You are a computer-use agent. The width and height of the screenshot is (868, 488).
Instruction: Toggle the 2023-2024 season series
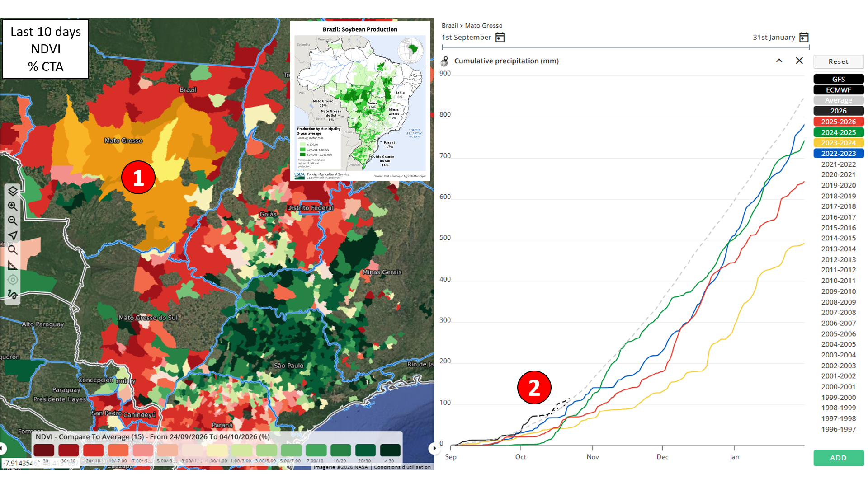pos(839,143)
